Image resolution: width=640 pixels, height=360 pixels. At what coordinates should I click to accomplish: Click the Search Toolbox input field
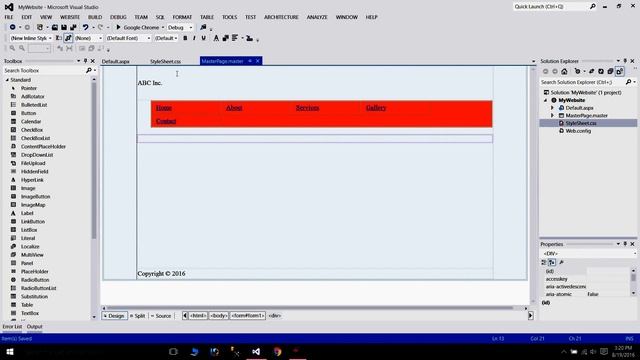point(44,71)
